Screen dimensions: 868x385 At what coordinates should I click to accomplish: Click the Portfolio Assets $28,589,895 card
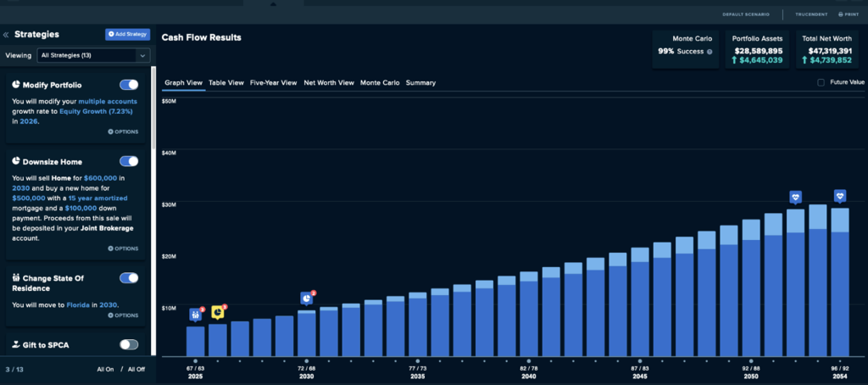(x=757, y=49)
